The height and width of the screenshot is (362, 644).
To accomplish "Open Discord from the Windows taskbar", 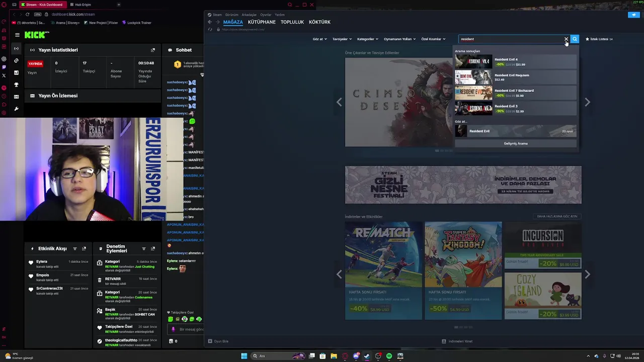I will point(356,356).
